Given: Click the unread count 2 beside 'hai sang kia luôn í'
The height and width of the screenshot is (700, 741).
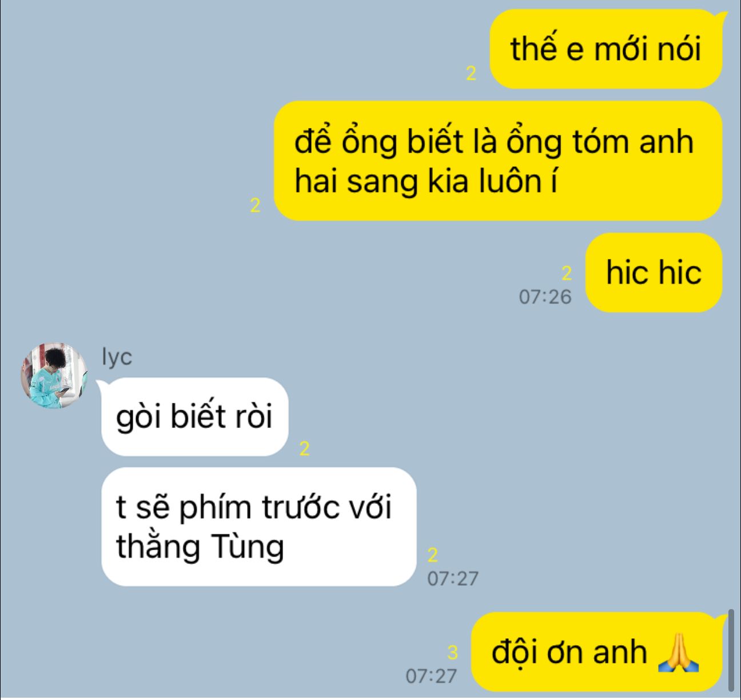Looking at the screenshot, I should coord(255,206).
